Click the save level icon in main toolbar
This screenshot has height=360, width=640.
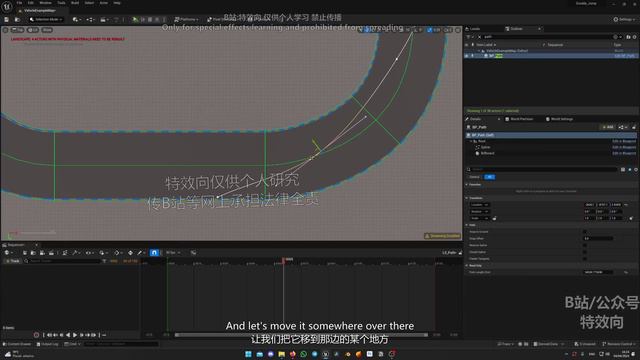(7, 19)
